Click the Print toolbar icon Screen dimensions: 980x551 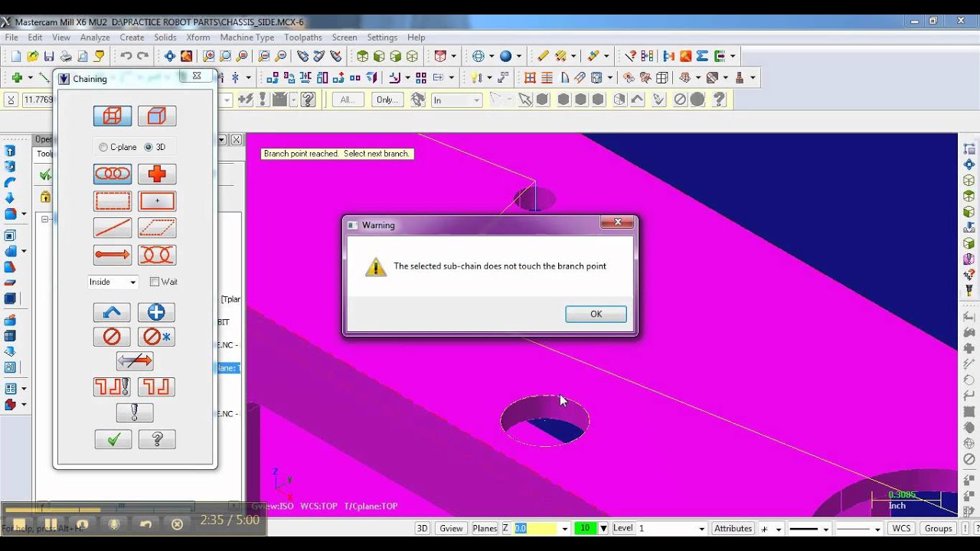(66, 56)
